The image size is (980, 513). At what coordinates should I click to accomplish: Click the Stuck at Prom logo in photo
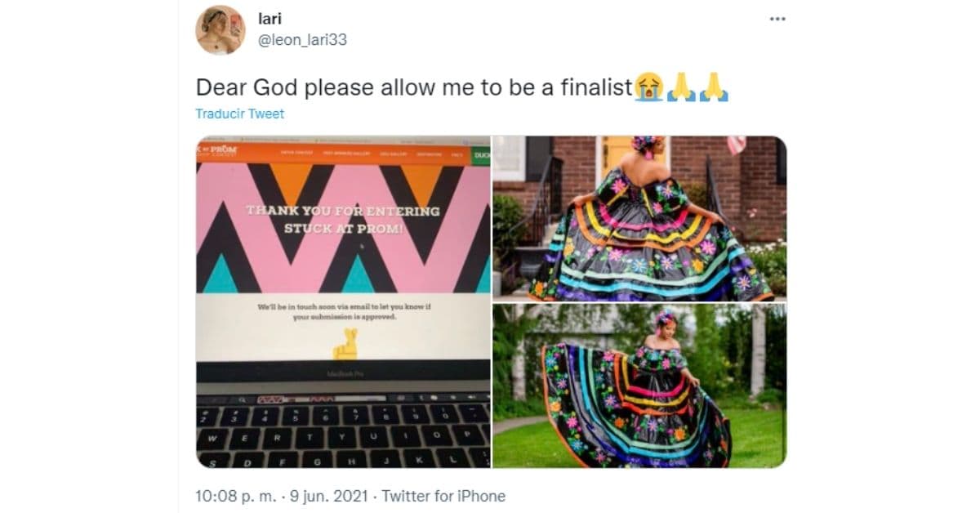pyautogui.click(x=217, y=150)
